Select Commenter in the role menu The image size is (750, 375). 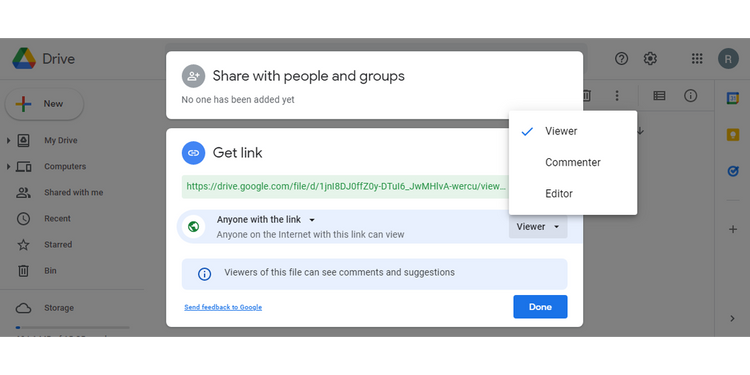(573, 162)
